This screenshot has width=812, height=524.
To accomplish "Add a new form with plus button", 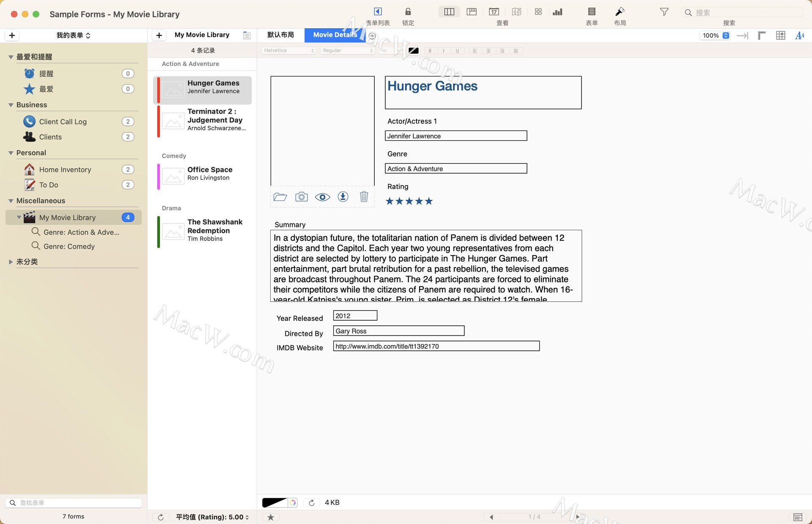I will pos(12,35).
